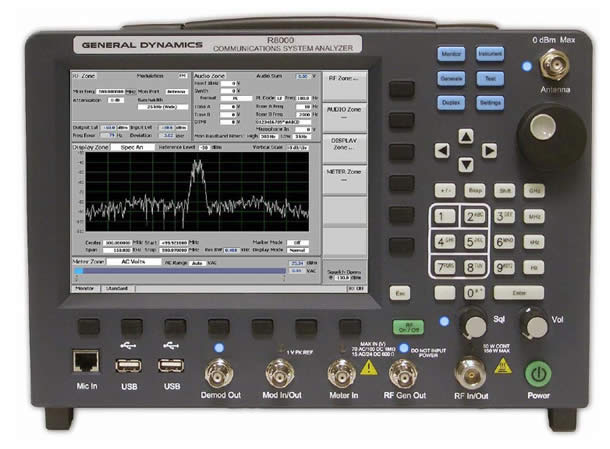The width and height of the screenshot is (610, 449).
Task: Tap the up arrow navigation key
Action: click(466, 137)
